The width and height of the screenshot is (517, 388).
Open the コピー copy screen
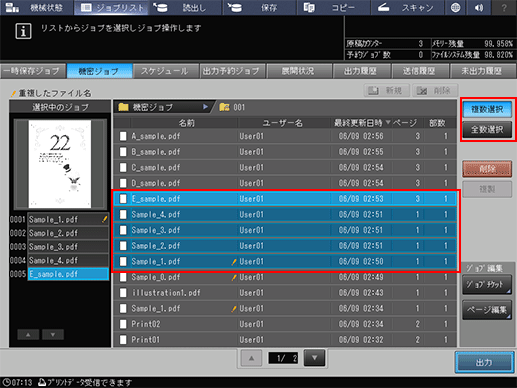(334, 7)
